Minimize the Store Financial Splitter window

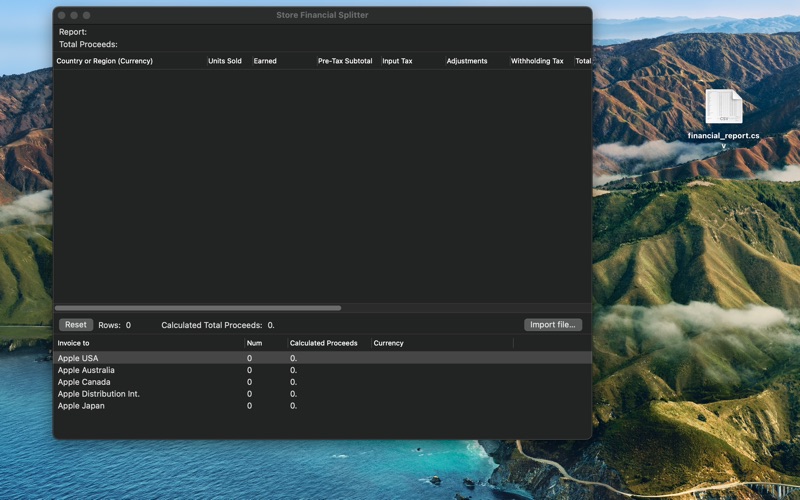pyautogui.click(x=74, y=15)
